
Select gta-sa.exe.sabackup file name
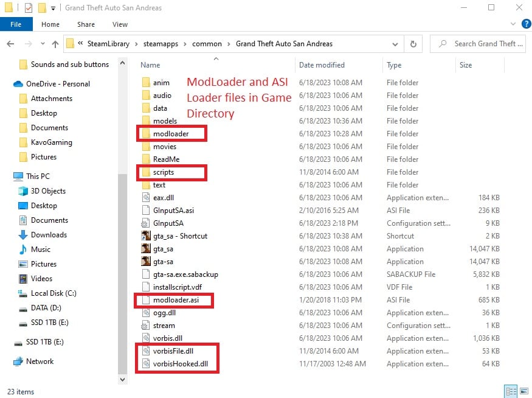tap(185, 274)
